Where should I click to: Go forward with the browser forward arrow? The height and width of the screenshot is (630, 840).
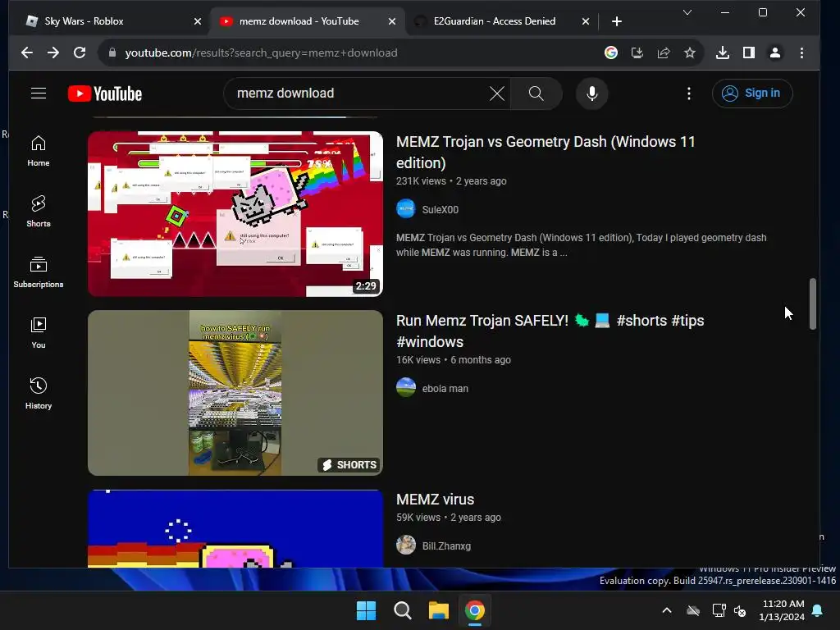pyautogui.click(x=53, y=52)
